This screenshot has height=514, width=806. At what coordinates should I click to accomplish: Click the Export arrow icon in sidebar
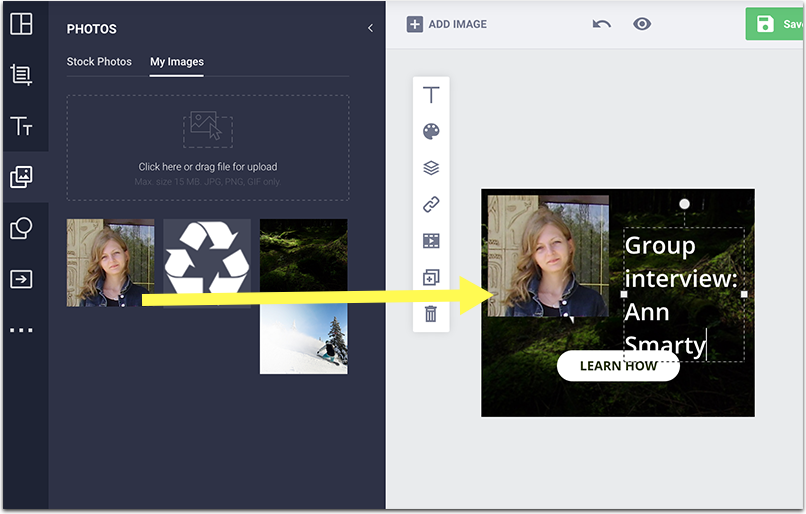pyautogui.click(x=21, y=279)
